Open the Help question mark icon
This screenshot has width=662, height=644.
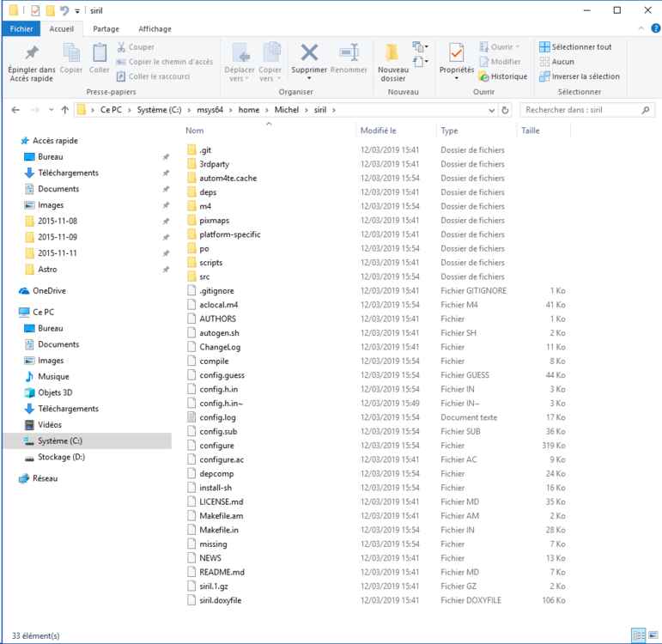point(656,28)
